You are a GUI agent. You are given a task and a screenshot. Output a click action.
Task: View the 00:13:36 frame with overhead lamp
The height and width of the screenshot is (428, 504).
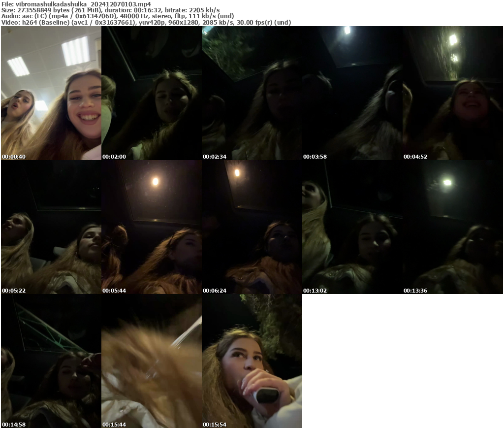pos(453,228)
